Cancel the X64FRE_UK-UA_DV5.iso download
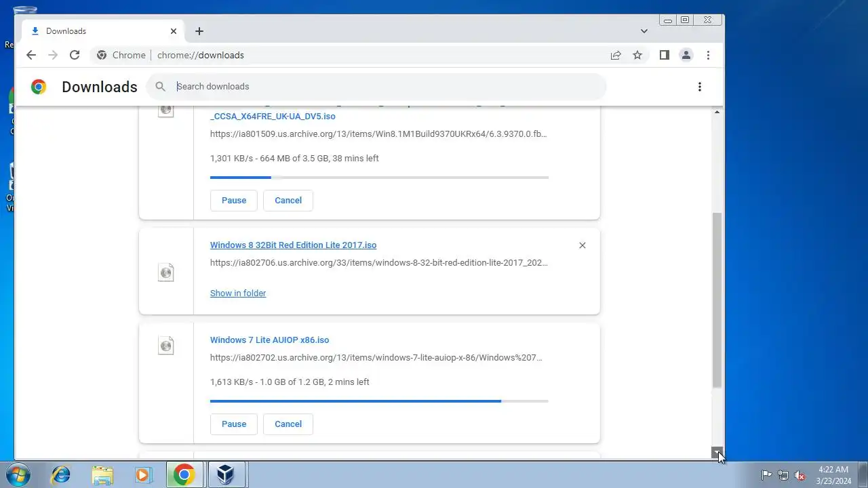Viewport: 868px width, 488px height. (x=288, y=200)
